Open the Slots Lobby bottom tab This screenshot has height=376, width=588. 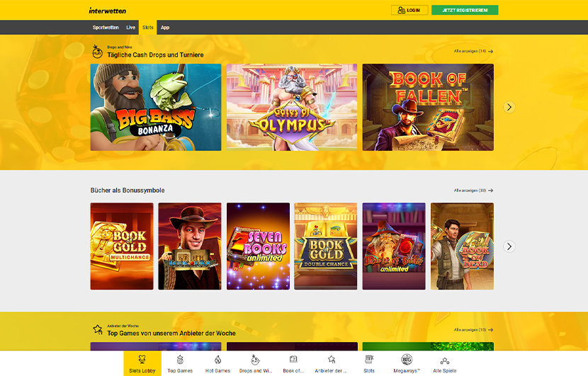point(142,363)
